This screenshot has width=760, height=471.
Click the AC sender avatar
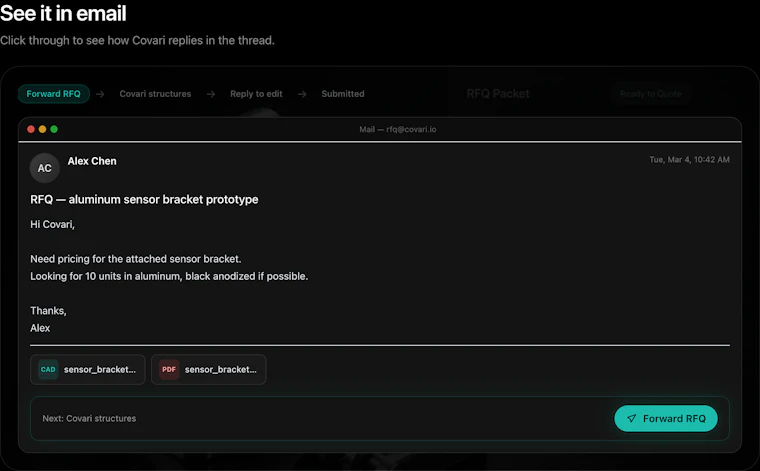45,168
